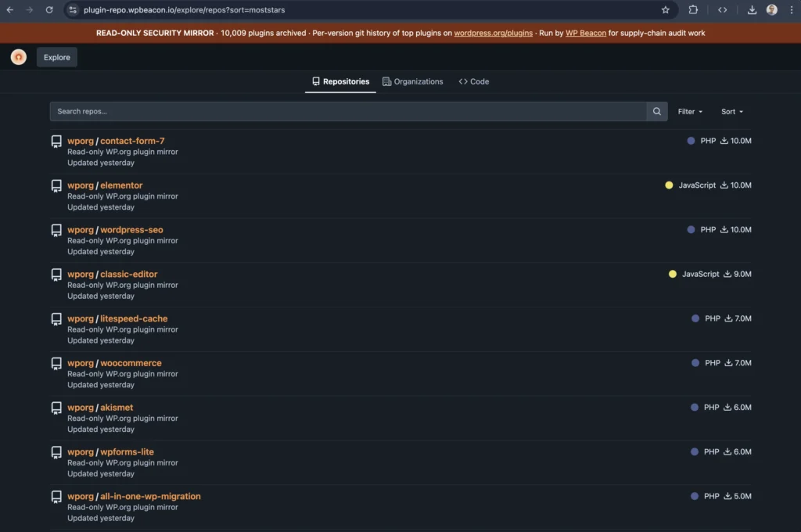Screen dimensions: 801x532
Task: Open the Filter dropdown
Action: click(x=690, y=111)
